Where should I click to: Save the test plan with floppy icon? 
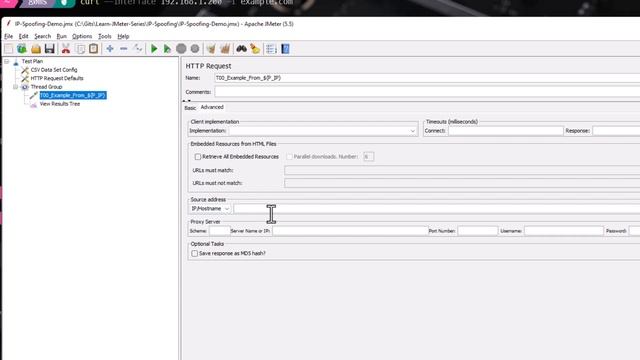pos(50,49)
